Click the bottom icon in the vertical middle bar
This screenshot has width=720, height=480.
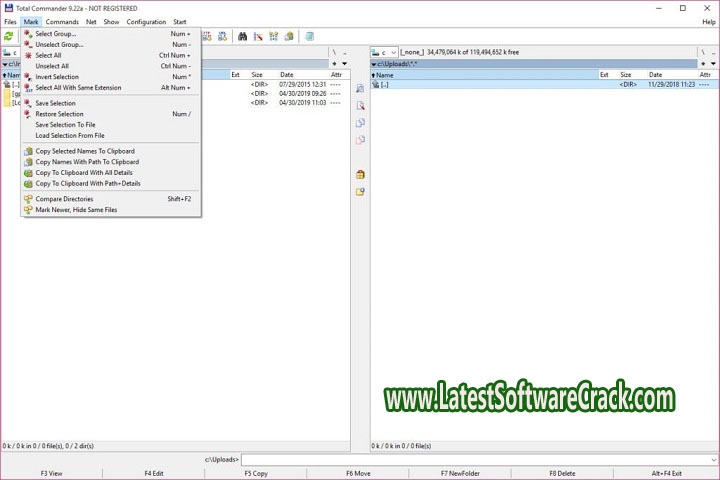(360, 191)
